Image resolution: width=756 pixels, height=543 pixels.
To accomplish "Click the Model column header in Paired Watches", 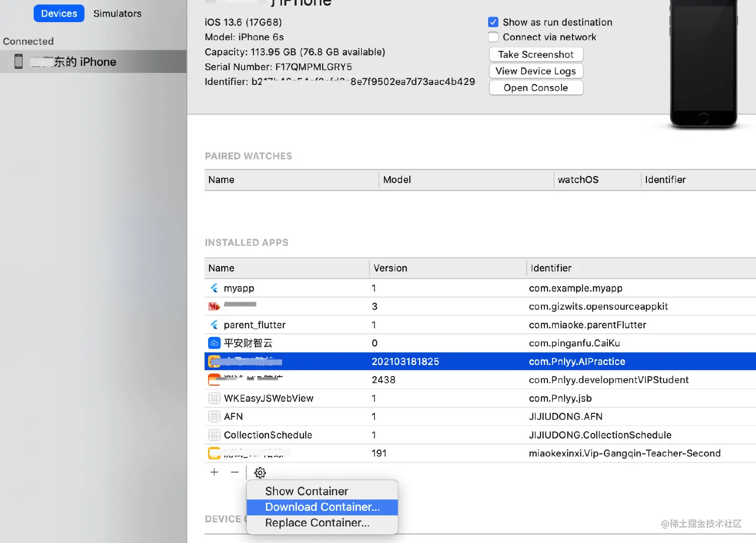I will [466, 179].
